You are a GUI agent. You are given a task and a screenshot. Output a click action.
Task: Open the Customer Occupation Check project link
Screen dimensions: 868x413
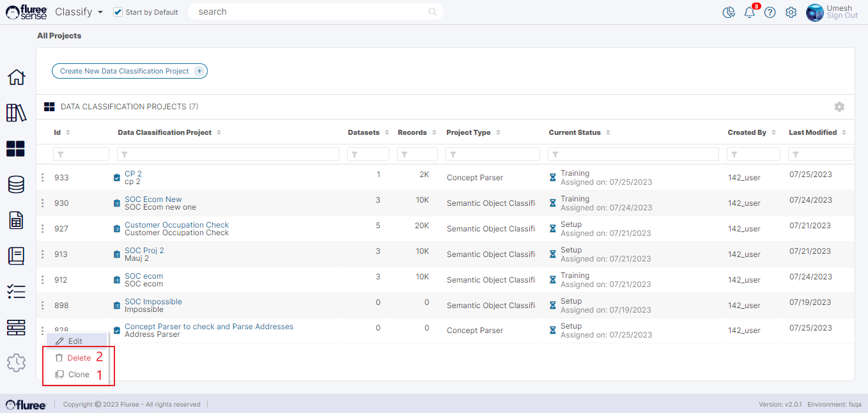176,225
